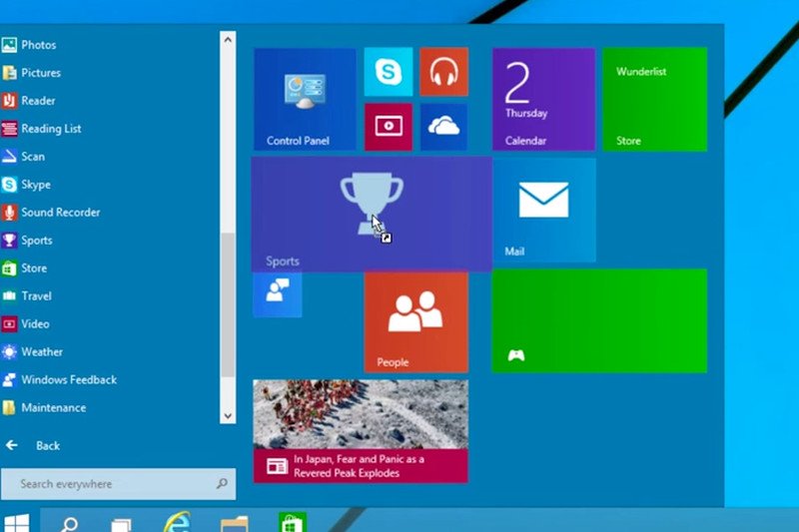Launch Sound Recorder

[x=51, y=213]
